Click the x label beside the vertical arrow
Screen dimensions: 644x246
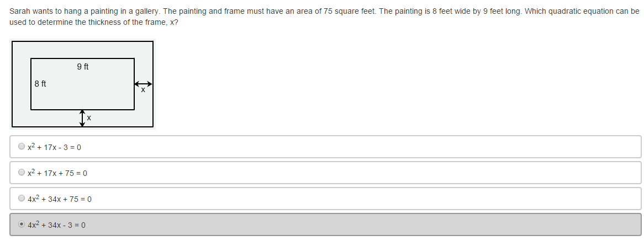coord(89,118)
